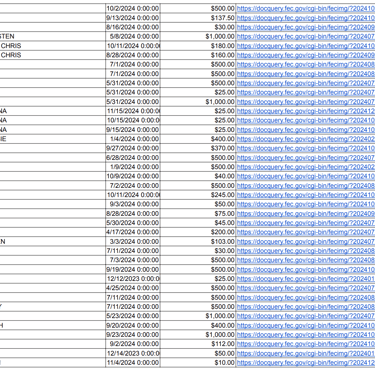Click the $1,000.00 amount in the 9/23/2024 row
Image resolution: width=375 pixels, height=375 pixels.
pyautogui.click(x=198, y=335)
